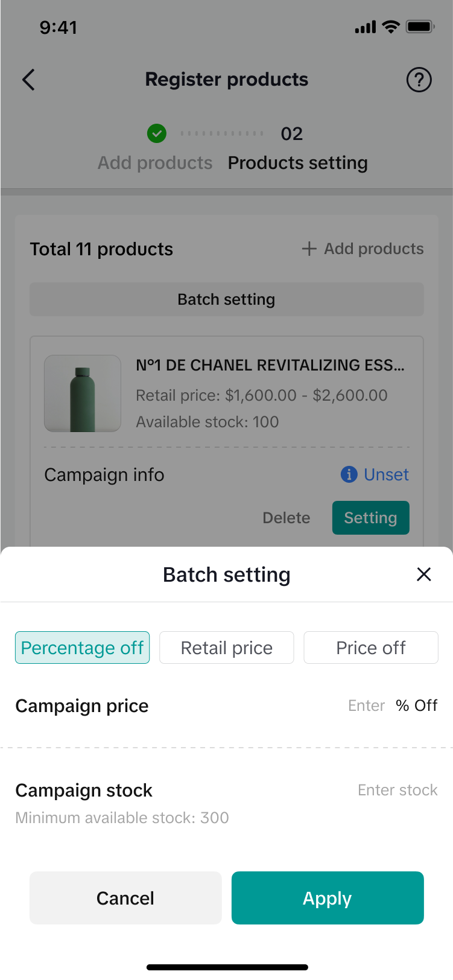Image resolution: width=453 pixels, height=980 pixels.
Task: Click the Enter stock input field
Action: point(397,790)
